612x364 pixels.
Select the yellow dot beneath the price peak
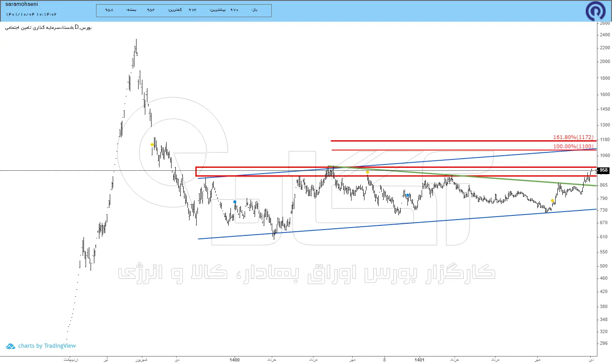pyautogui.click(x=152, y=145)
